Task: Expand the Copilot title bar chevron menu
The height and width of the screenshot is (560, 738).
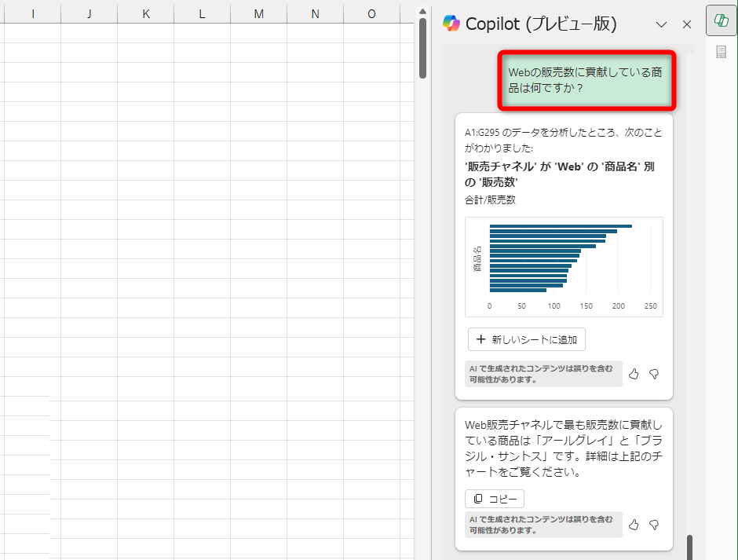Action: coord(662,24)
